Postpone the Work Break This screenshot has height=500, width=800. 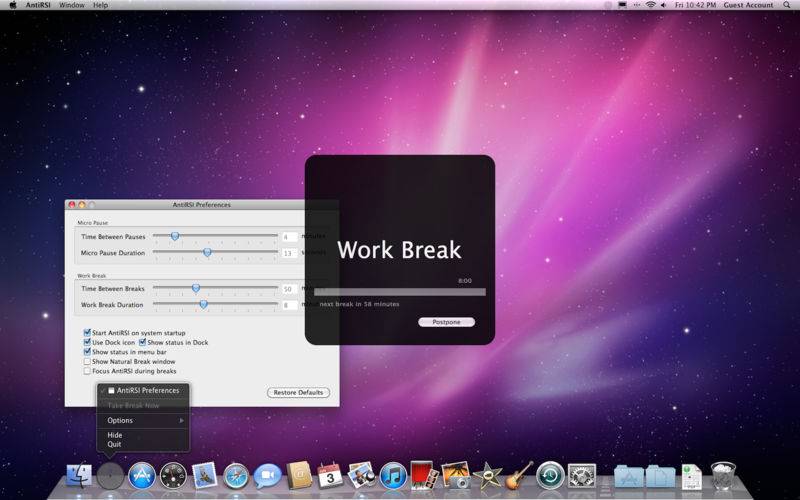click(446, 322)
